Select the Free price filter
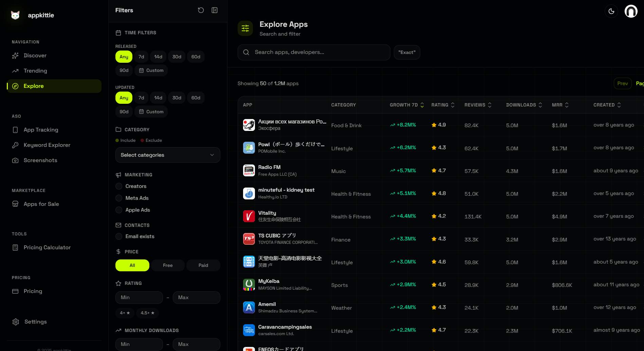Viewport: 644px width, 351px height. tap(168, 265)
